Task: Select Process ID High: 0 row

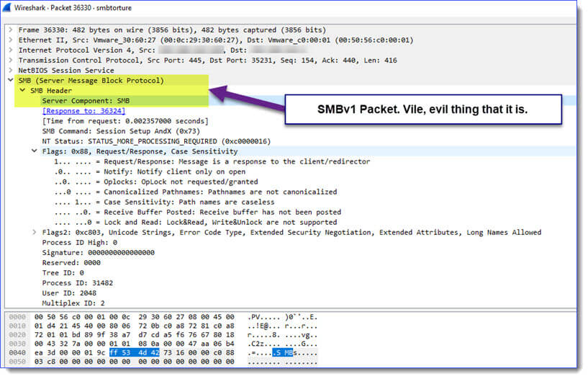Action: tap(79, 242)
